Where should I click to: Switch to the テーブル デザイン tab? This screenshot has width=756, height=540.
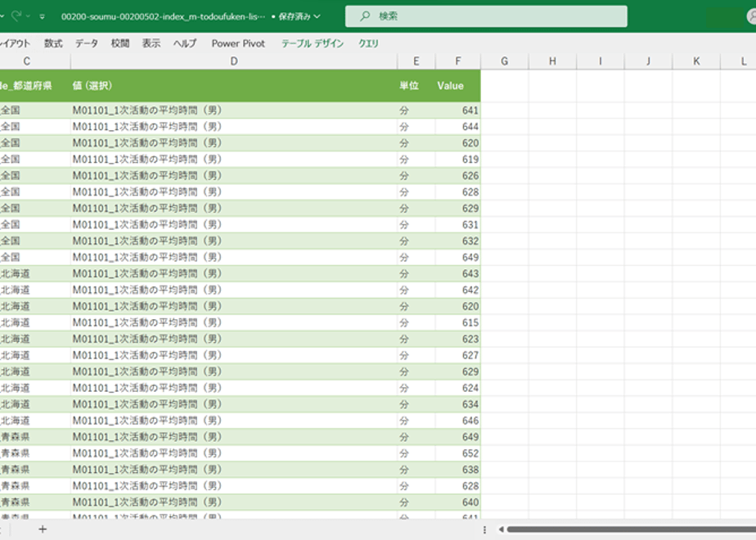[313, 43]
